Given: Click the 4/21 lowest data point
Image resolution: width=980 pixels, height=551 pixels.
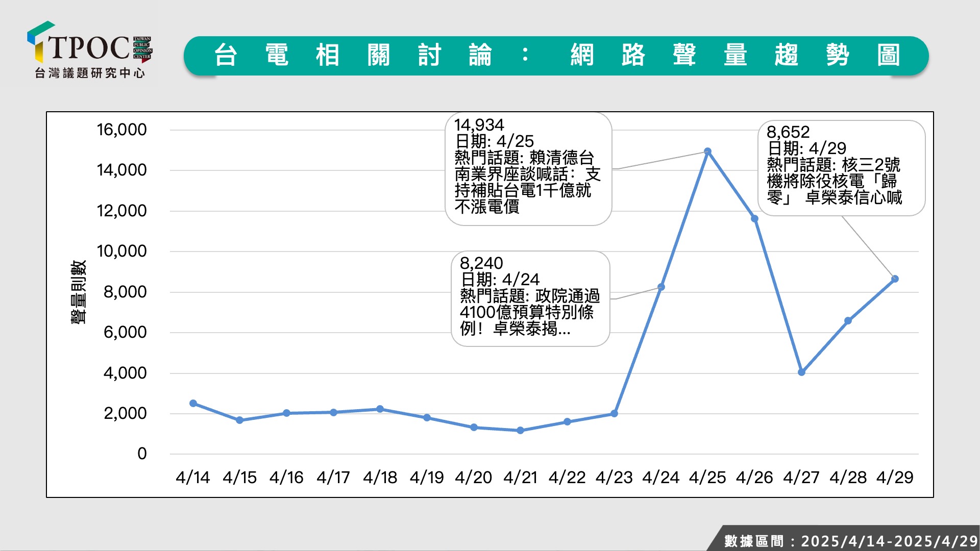Looking at the screenshot, I should click(x=520, y=431).
